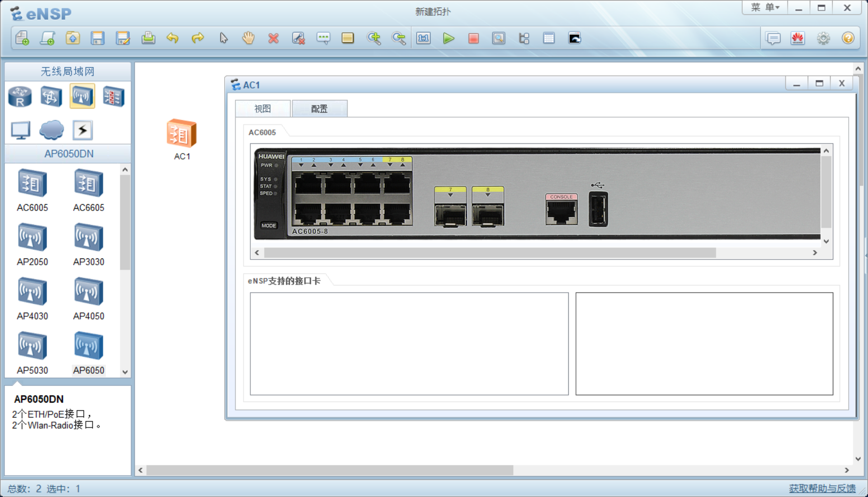The image size is (868, 497).
Task: Click SFP port 7 on device
Action: pos(450,215)
